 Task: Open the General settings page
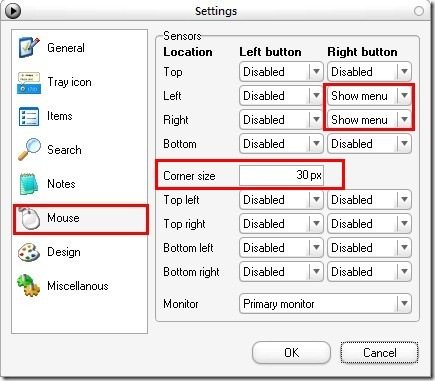click(80, 48)
